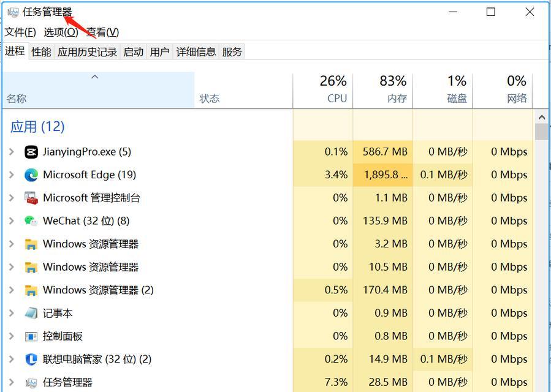551x392 pixels.
Task: Click the 3.4% CPU value for Edge
Action: coord(336,175)
